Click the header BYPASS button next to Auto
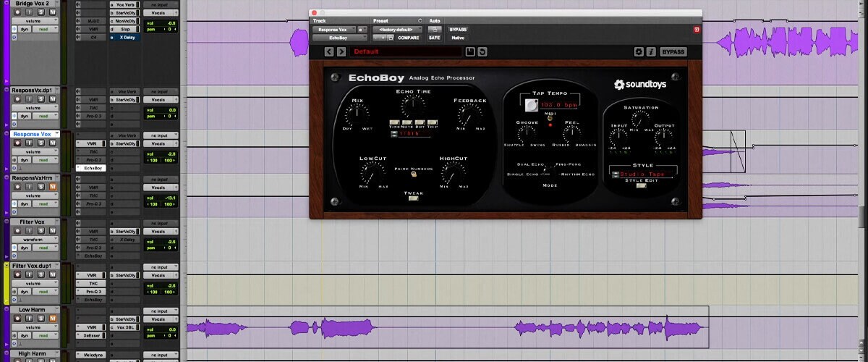This screenshot has height=362, width=868. 458,30
